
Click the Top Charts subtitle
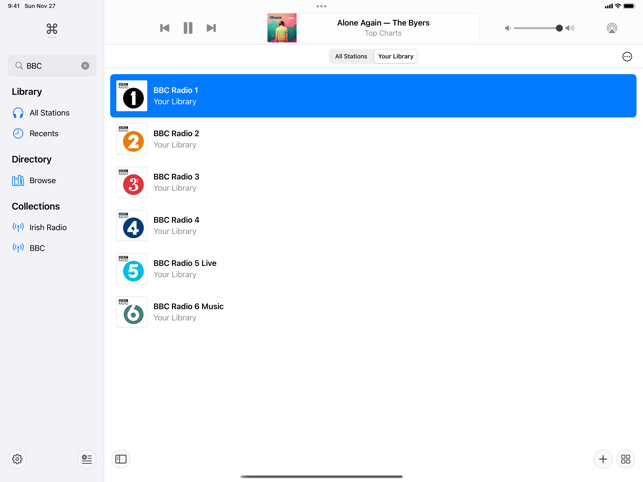tap(383, 33)
